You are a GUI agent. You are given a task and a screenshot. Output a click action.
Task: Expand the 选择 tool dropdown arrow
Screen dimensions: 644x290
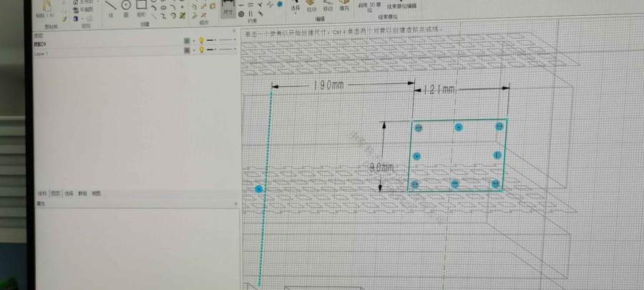(296, 14)
